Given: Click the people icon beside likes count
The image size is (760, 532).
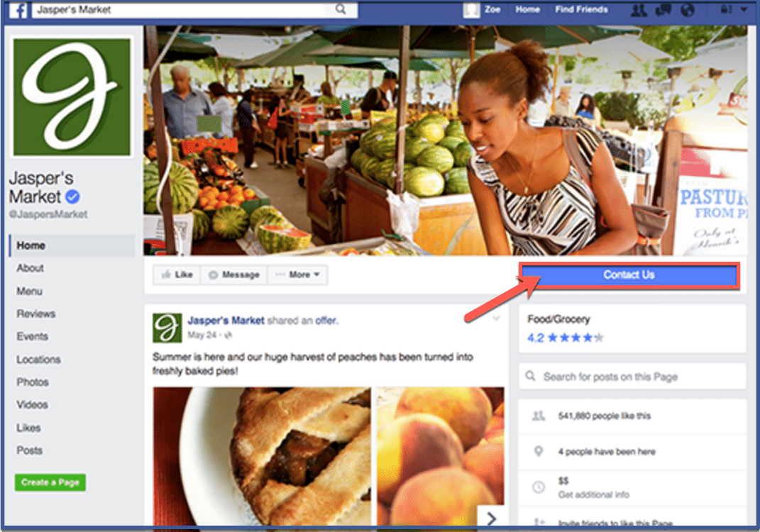Looking at the screenshot, I should tap(539, 416).
